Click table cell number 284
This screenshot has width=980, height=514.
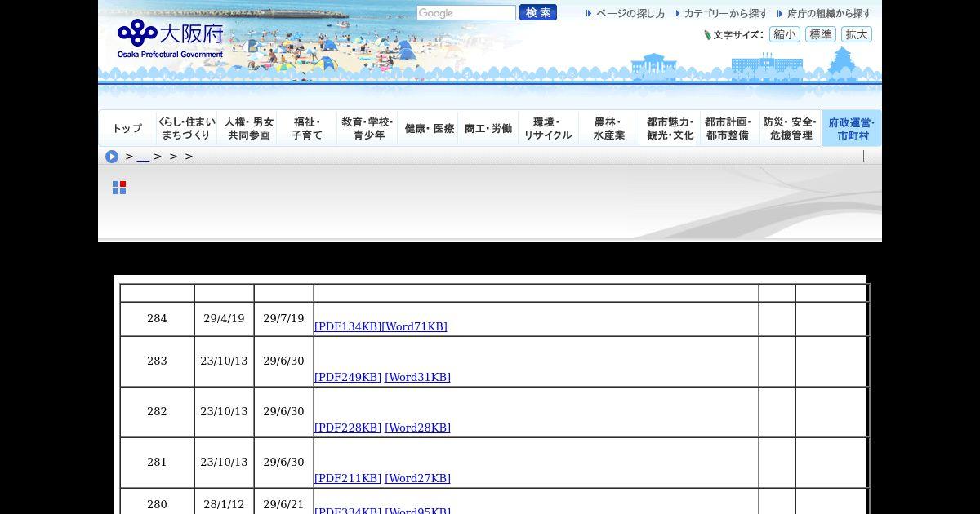pos(157,319)
